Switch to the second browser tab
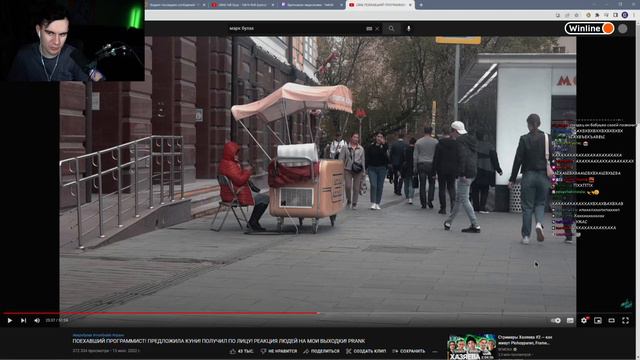 pyautogui.click(x=242, y=5)
